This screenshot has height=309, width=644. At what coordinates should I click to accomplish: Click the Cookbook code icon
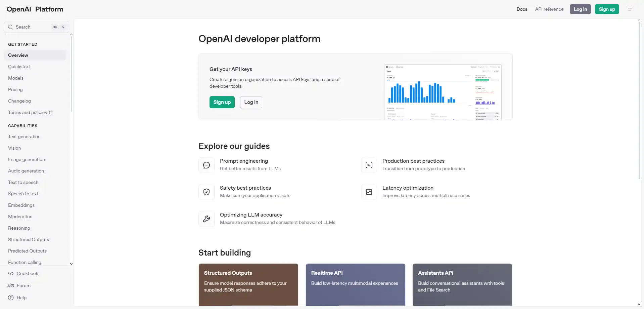tap(11, 274)
